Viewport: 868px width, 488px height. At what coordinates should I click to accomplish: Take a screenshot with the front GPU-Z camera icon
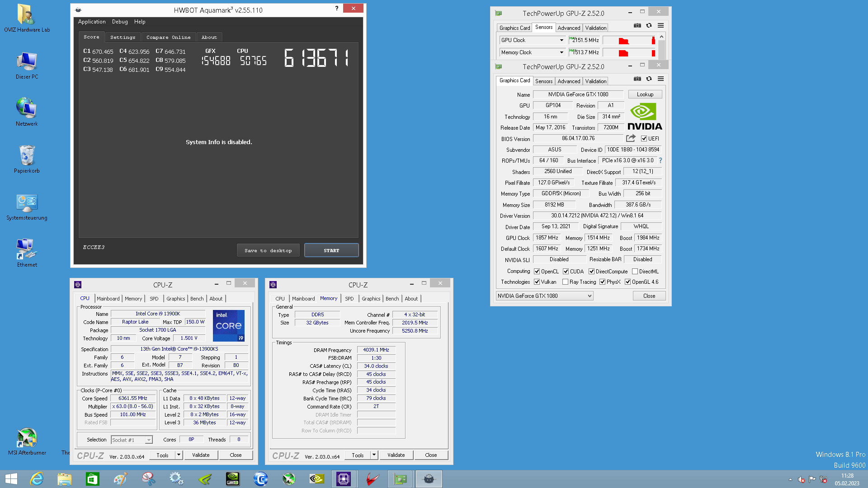click(x=637, y=79)
